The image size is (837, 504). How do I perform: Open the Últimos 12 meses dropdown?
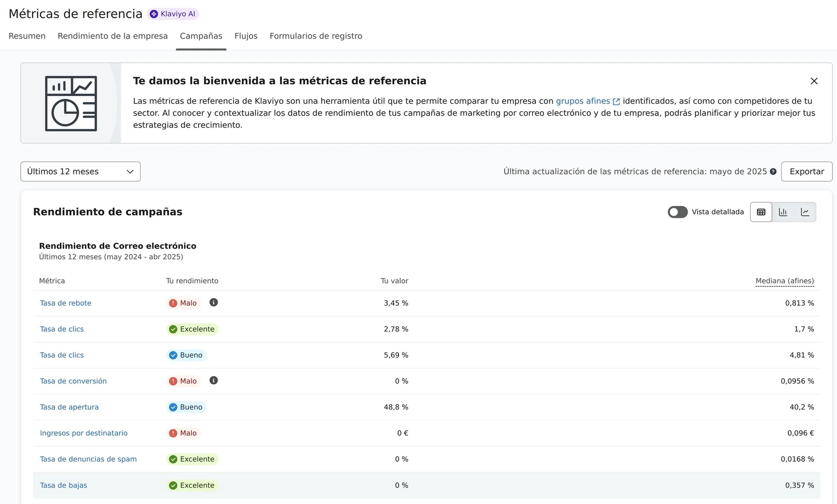click(80, 171)
